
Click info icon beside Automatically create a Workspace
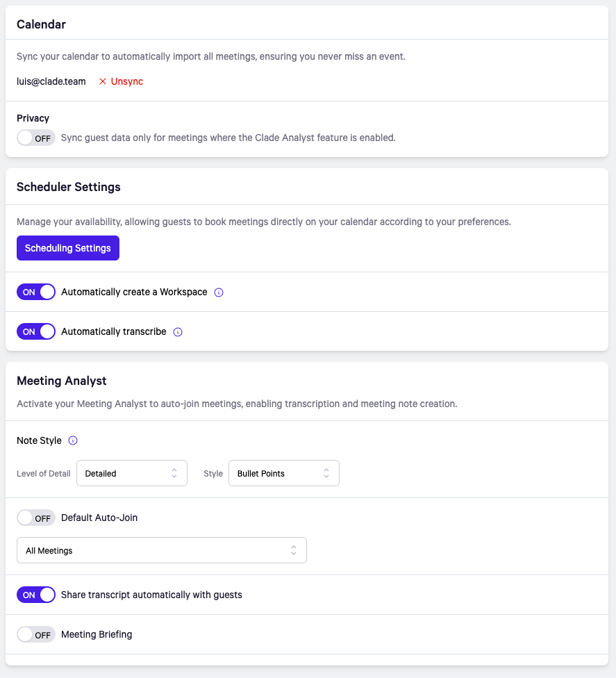pyautogui.click(x=219, y=292)
